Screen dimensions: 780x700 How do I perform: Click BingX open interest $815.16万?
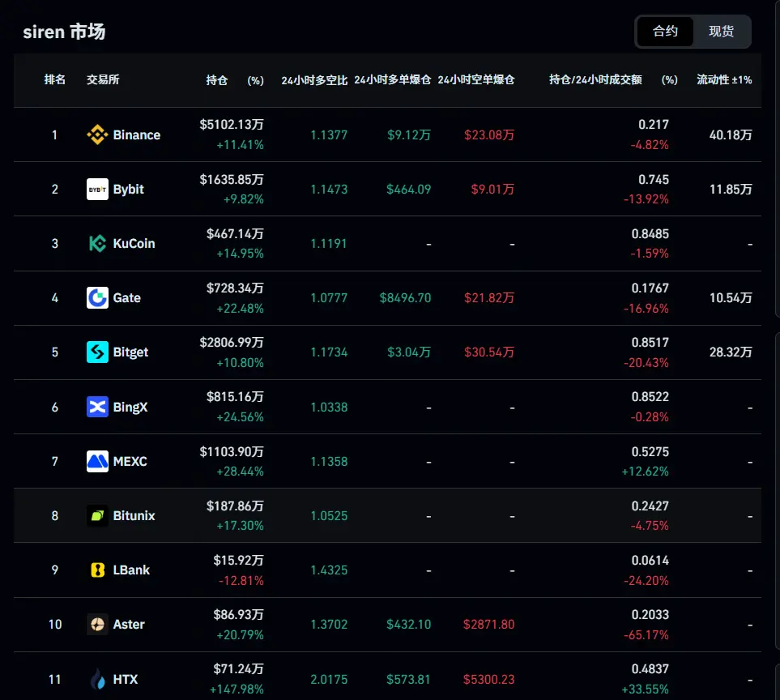tap(235, 396)
